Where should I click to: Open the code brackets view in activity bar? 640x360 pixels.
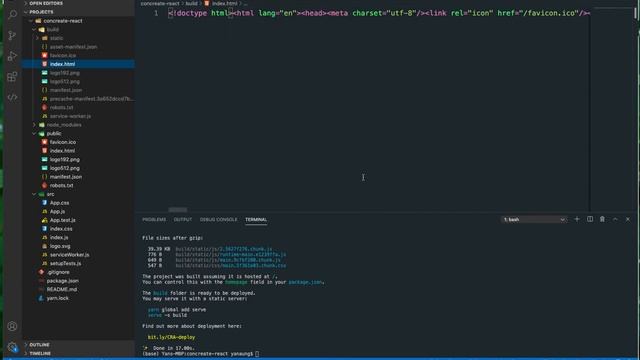point(12,97)
